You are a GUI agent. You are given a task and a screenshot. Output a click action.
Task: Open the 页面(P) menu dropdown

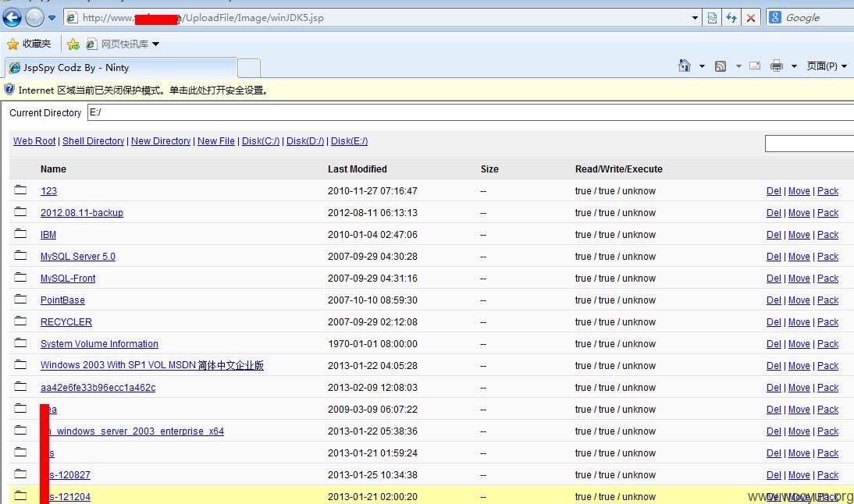point(826,66)
